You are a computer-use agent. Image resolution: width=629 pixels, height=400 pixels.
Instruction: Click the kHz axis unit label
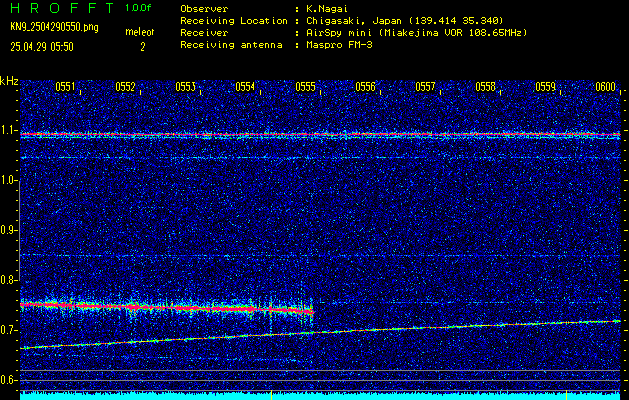9,81
